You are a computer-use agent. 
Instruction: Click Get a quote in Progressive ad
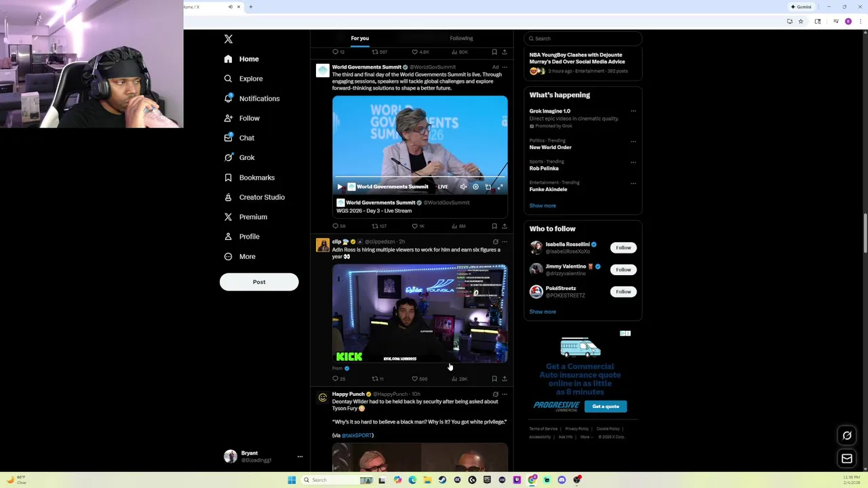coord(606,407)
